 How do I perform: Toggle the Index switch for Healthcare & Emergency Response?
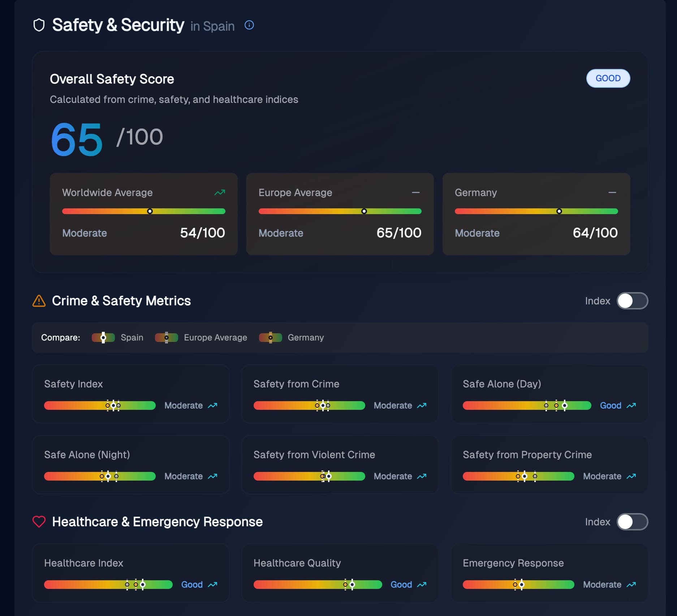632,522
